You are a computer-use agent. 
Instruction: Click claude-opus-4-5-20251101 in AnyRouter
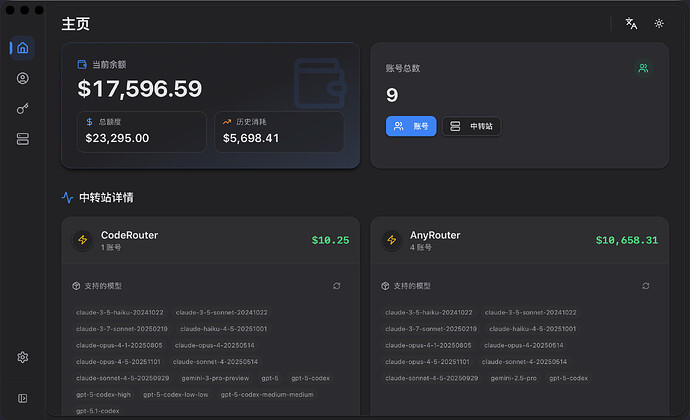tap(427, 362)
